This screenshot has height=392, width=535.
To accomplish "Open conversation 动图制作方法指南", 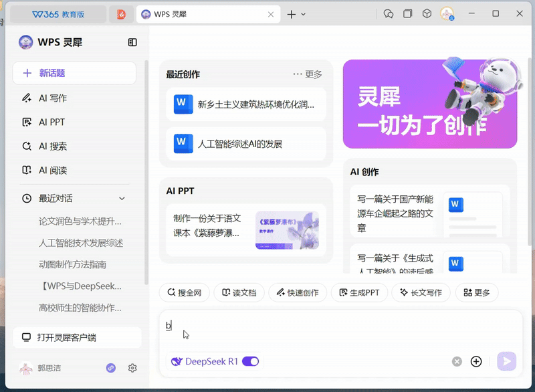I will [72, 264].
